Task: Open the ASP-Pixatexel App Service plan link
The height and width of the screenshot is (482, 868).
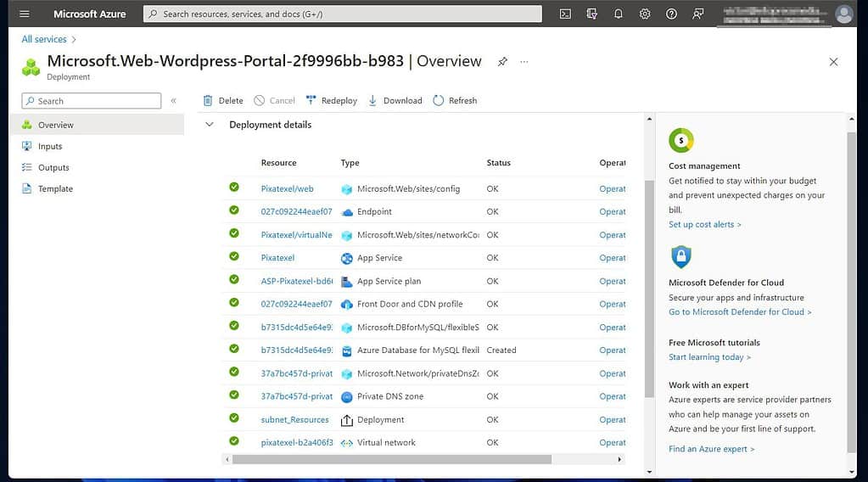Action: [297, 281]
